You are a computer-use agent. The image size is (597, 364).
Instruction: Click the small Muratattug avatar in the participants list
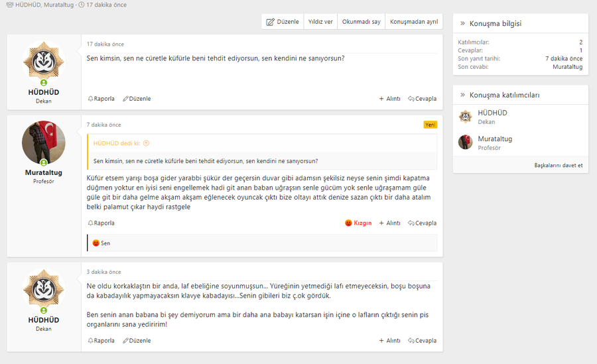[x=465, y=142]
